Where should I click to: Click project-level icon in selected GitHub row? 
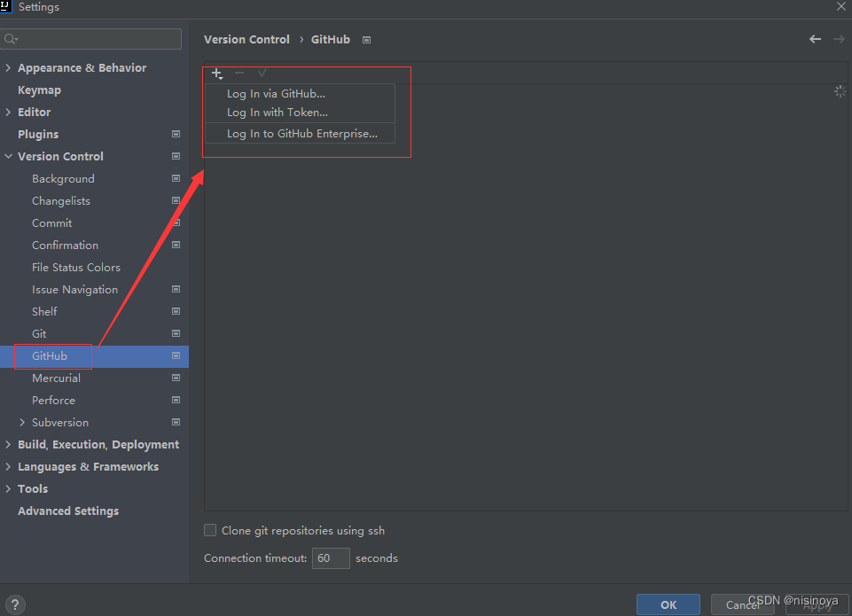(176, 355)
